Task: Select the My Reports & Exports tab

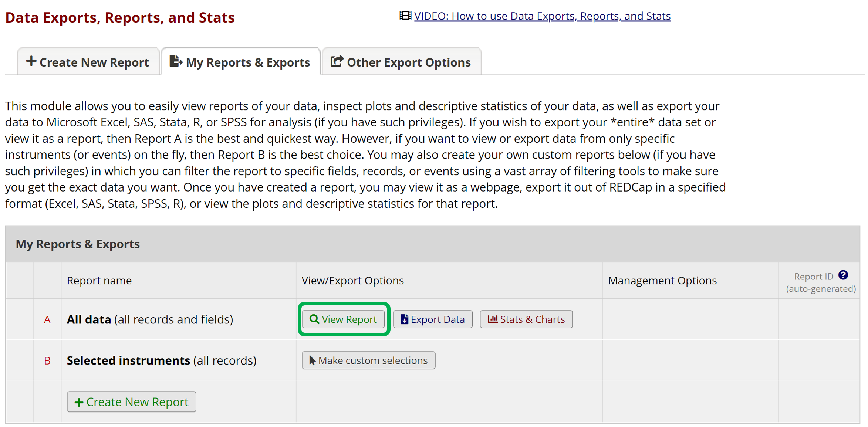Action: tap(241, 62)
